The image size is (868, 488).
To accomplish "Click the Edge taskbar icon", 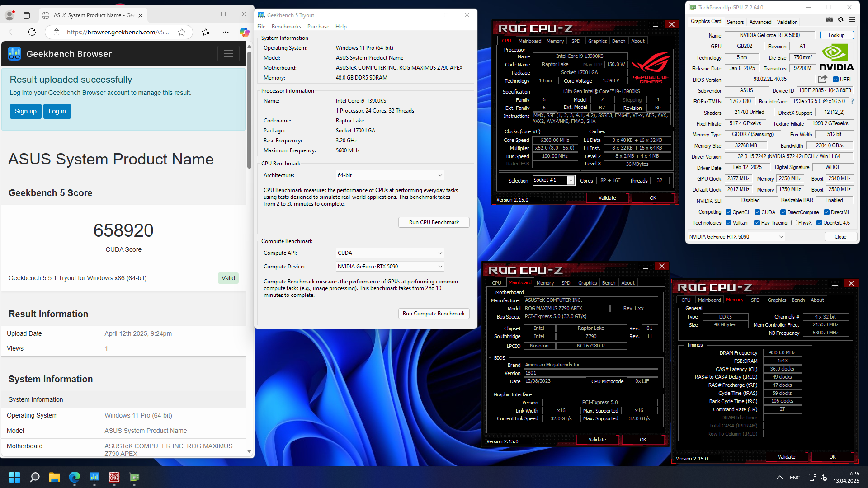I will (75, 477).
